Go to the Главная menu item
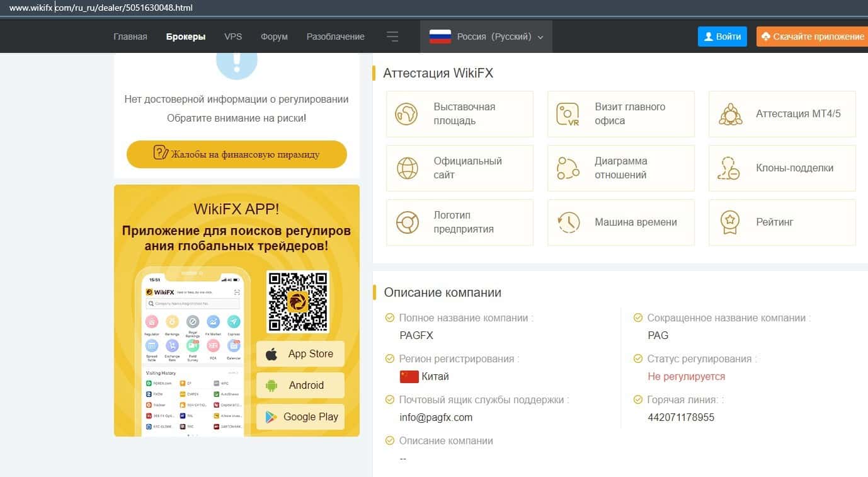Image resolution: width=868 pixels, height=477 pixels. coord(130,37)
